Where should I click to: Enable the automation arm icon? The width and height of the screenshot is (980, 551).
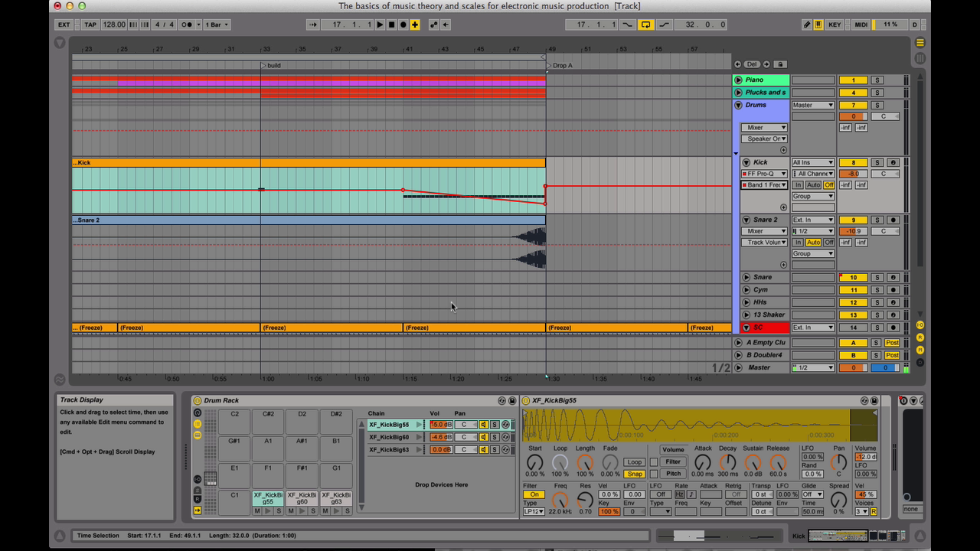434,24
